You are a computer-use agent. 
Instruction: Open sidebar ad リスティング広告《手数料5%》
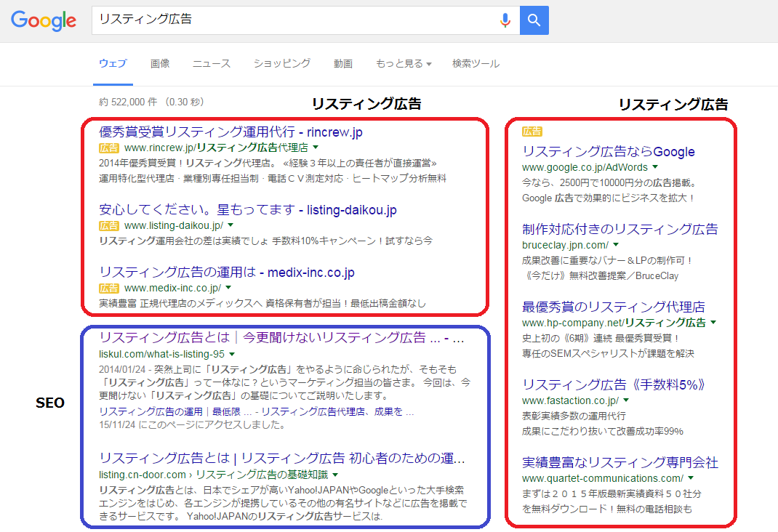pyautogui.click(x=614, y=384)
